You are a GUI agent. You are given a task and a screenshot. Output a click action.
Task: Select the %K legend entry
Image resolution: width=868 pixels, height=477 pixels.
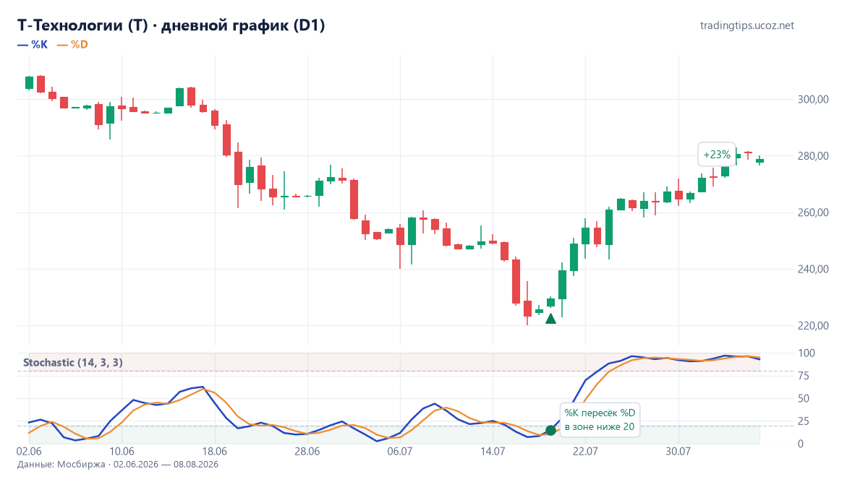coord(33,45)
